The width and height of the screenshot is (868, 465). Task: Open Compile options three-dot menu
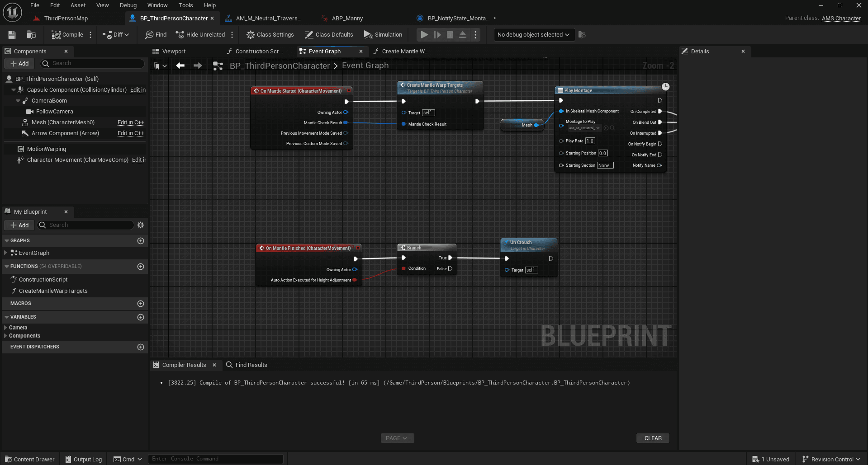tap(90, 35)
